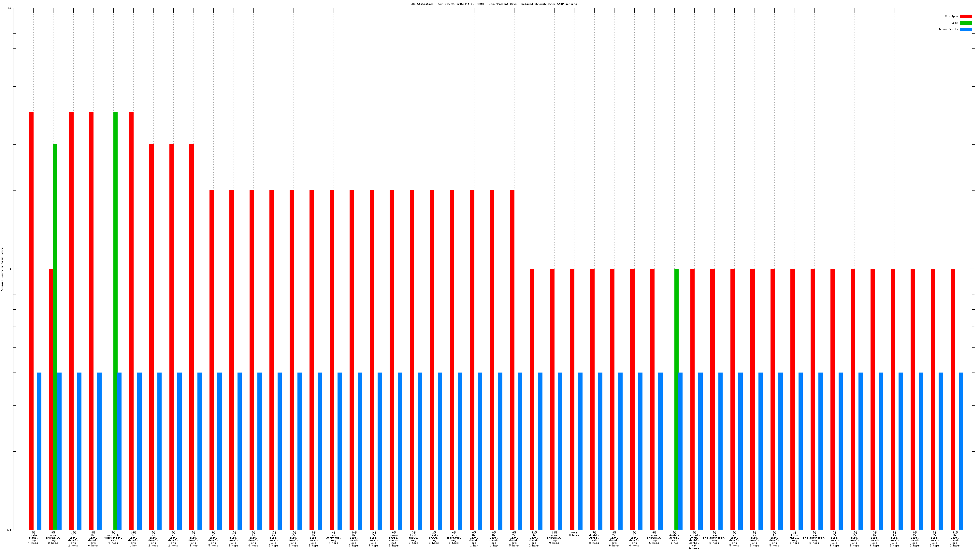The image size is (980, 551).
Task: Click the zen.spamhaus.org 9 hops label
Action: coord(554,538)
